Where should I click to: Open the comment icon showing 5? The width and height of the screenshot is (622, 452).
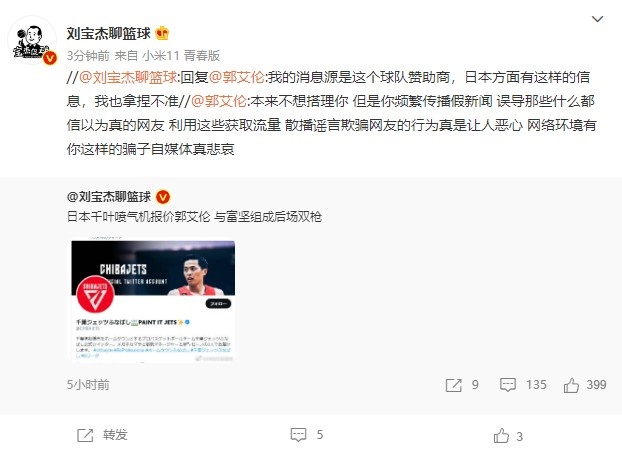tap(307, 435)
